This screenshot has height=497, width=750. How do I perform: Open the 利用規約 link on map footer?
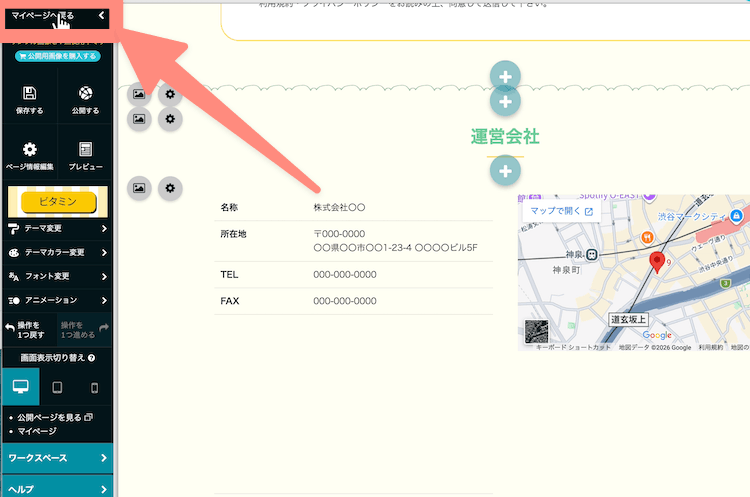tap(711, 348)
